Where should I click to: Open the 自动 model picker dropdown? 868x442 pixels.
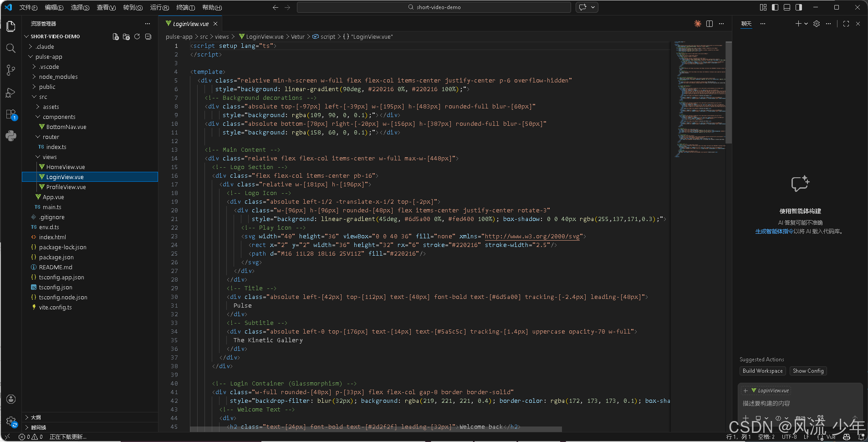[x=804, y=418]
